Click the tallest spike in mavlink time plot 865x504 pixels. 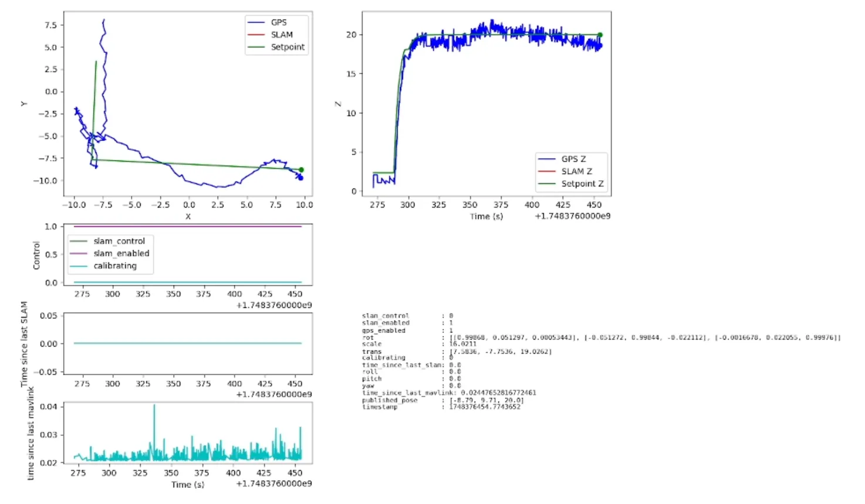point(154,407)
